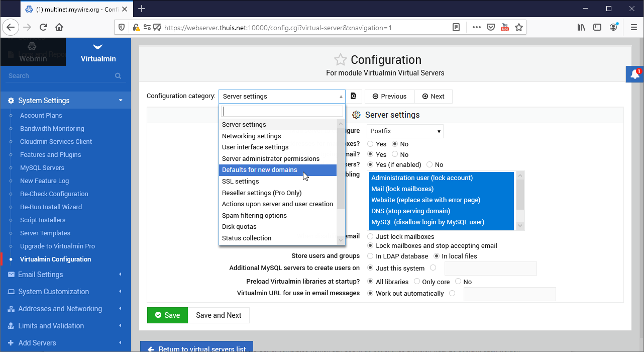Bookmark this page with star icon
Screen dimensions: 644x352
[x=519, y=27]
